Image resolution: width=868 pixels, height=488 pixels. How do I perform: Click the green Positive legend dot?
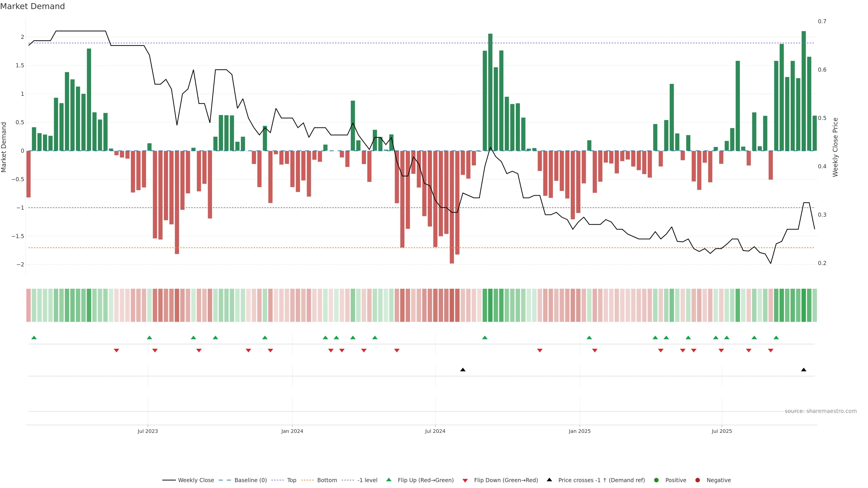pyautogui.click(x=656, y=480)
